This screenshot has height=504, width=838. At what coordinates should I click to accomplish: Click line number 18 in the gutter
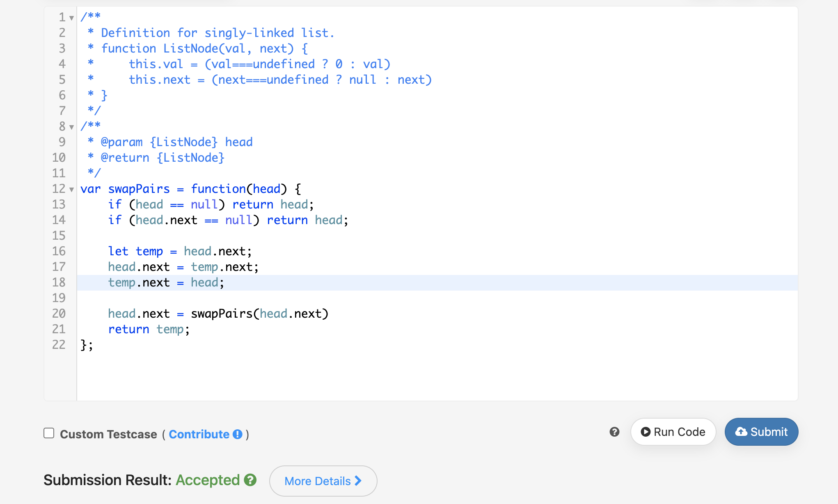coord(59,282)
